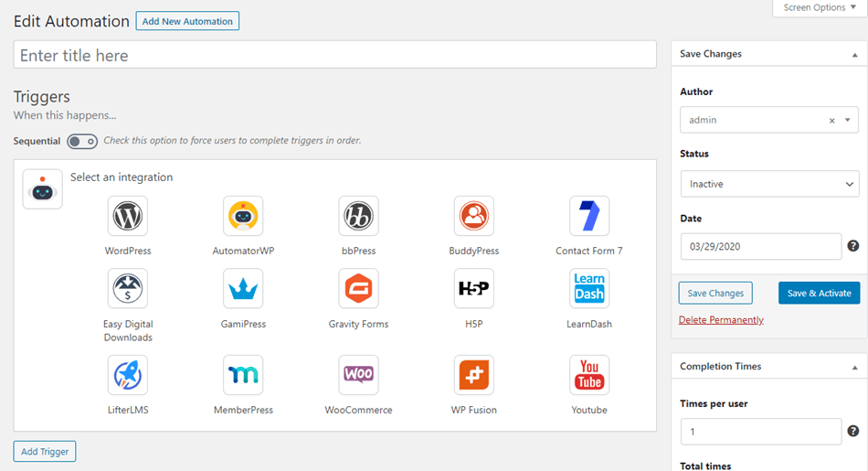This screenshot has width=868, height=471.
Task: Select the Youtube integration icon
Action: [589, 375]
